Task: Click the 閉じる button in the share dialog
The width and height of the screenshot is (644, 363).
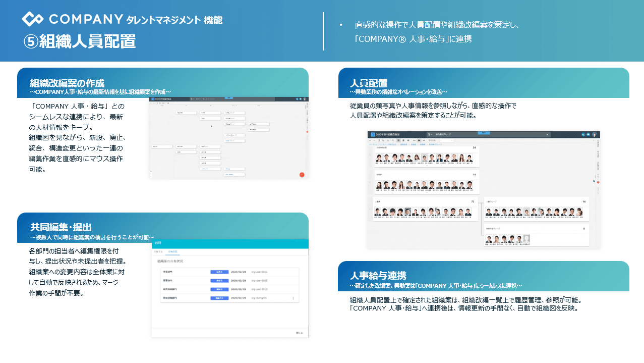Action: tap(300, 333)
